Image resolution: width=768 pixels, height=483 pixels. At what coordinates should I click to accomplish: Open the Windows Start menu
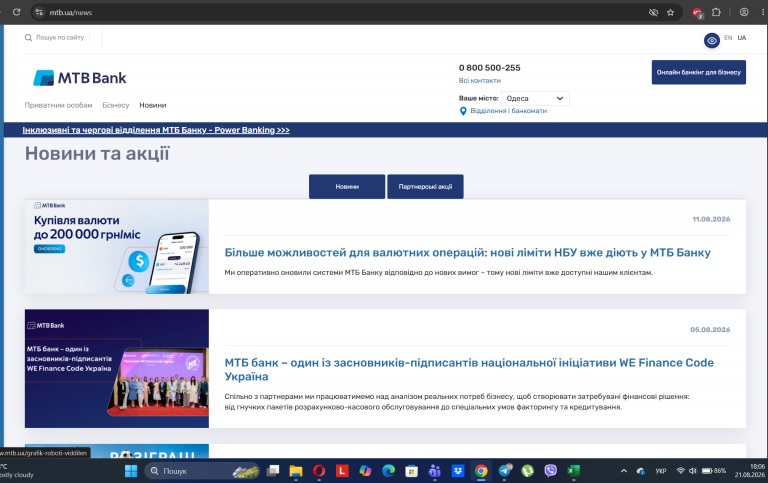tap(131, 471)
